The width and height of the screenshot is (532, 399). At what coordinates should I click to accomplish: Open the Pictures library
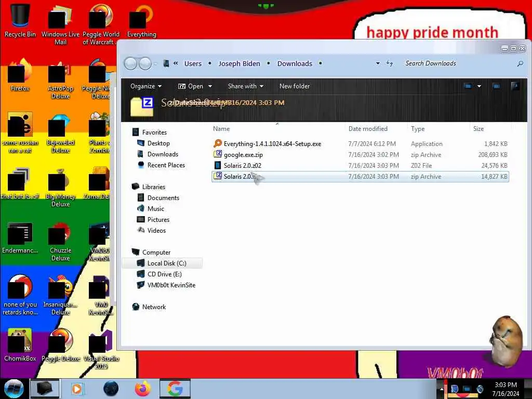click(x=158, y=219)
